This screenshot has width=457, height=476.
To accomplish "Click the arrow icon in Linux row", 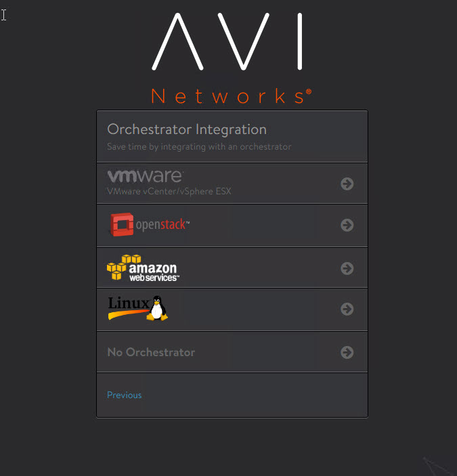I will pyautogui.click(x=347, y=309).
